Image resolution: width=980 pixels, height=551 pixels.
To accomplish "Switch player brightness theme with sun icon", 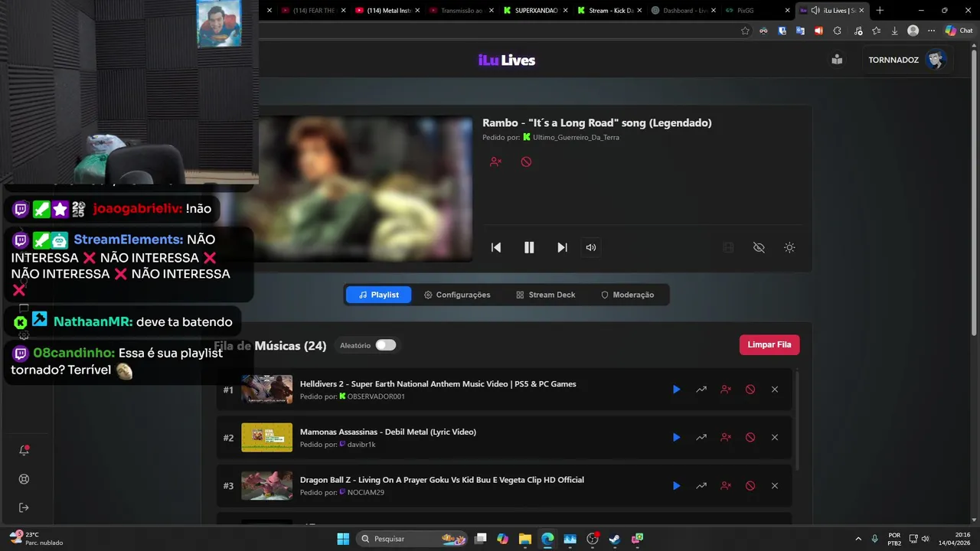I will 789,247.
